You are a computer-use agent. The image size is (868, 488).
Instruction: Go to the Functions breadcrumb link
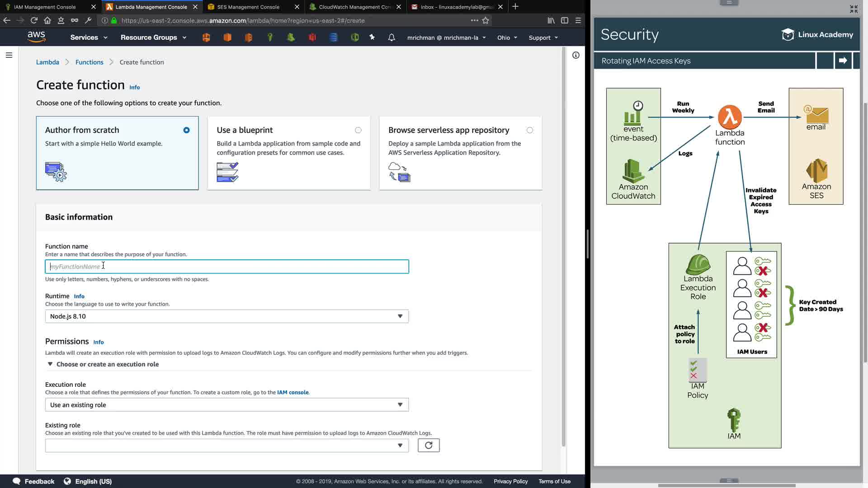click(x=89, y=62)
